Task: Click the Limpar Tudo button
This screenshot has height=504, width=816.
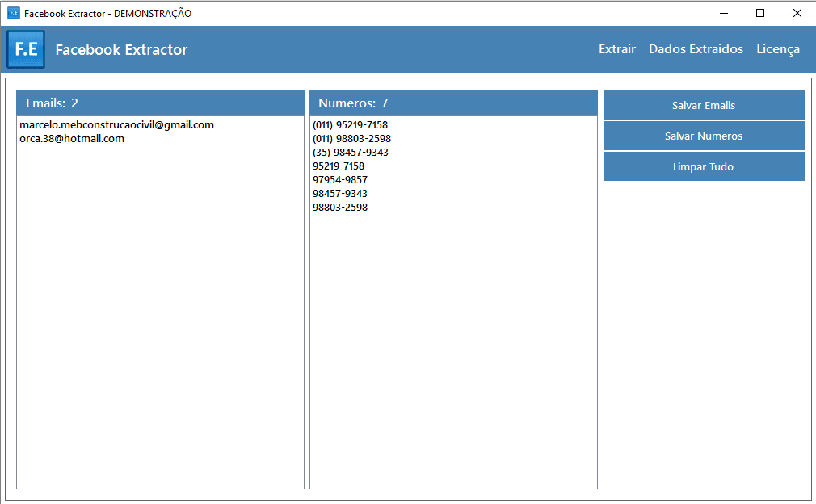Action: coord(705,166)
